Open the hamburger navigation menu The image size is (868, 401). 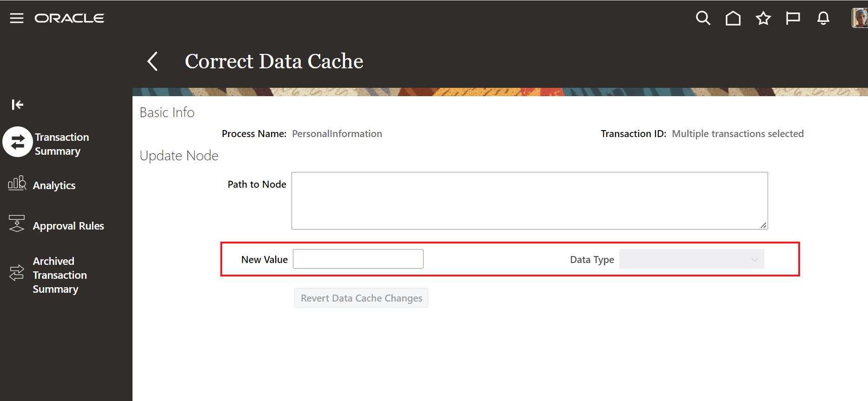coord(17,18)
